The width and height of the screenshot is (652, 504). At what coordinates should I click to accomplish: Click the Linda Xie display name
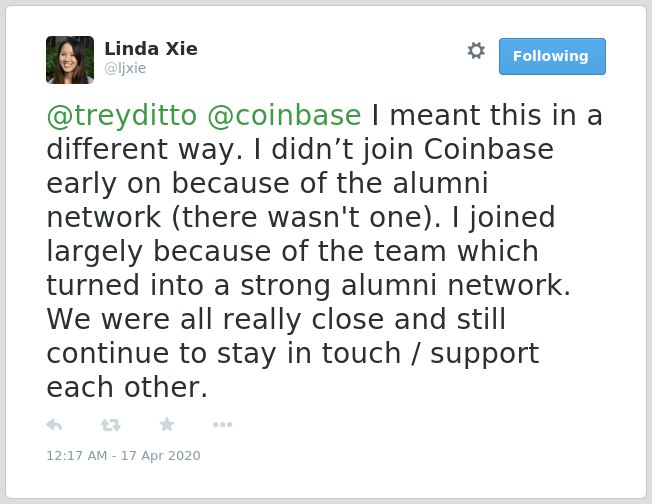pos(151,49)
